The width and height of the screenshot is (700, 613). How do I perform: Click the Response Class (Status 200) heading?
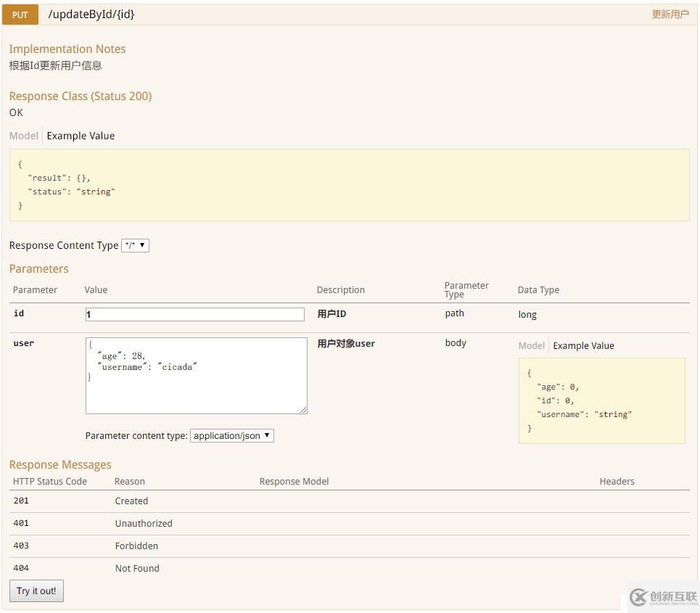click(81, 96)
